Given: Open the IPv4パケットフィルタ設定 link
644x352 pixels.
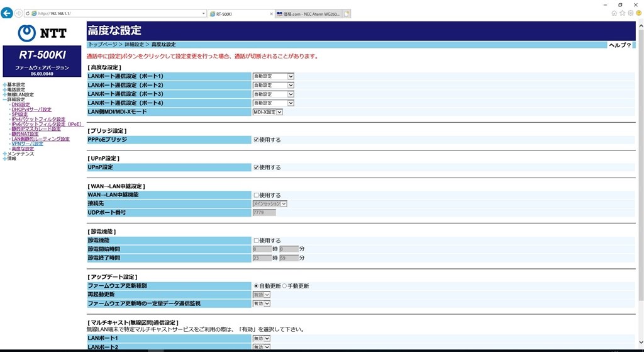Looking at the screenshot, I should click(38, 119).
